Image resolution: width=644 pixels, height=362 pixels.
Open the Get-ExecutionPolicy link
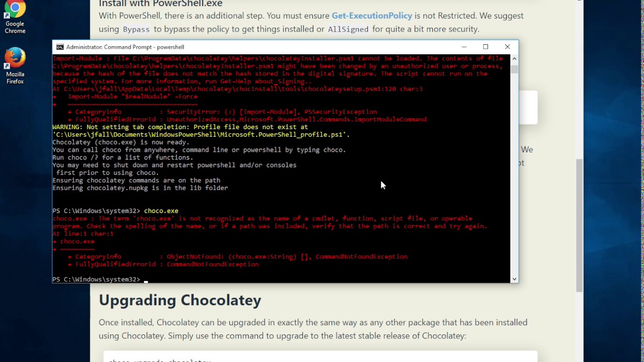point(372,16)
